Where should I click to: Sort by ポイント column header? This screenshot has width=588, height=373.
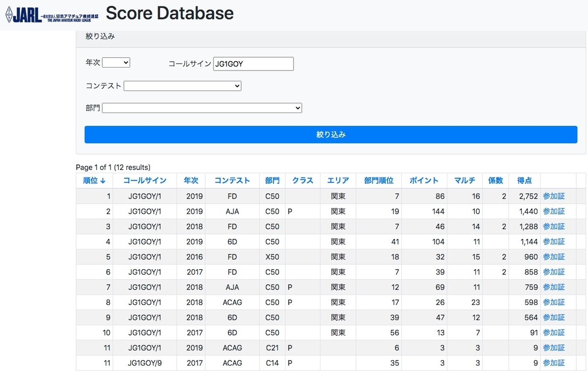424,181
